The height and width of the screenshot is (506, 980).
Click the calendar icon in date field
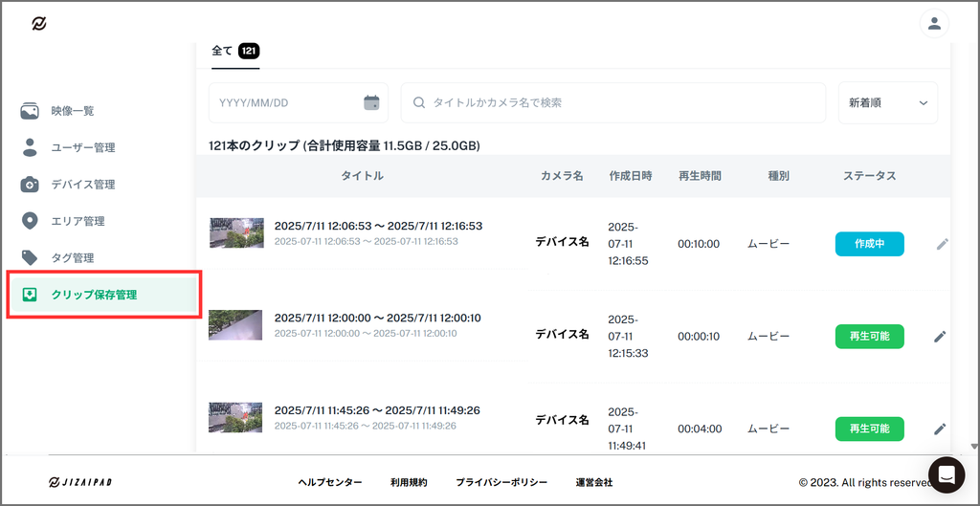click(x=371, y=102)
